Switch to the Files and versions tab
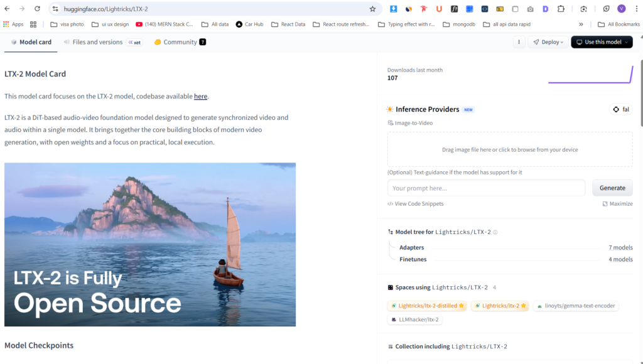 point(97,42)
